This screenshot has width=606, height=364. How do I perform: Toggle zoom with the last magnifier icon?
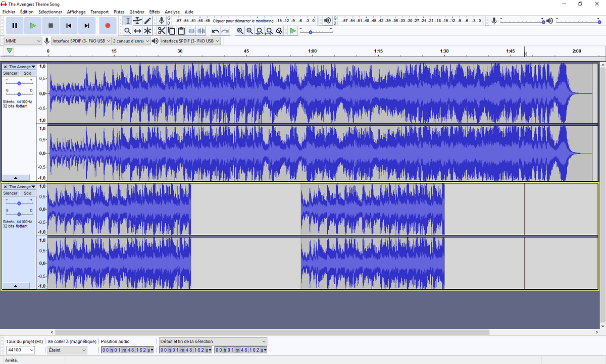click(279, 31)
